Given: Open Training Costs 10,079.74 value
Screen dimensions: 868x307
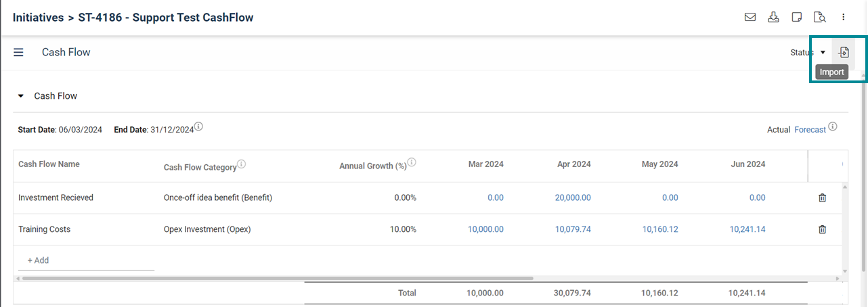Looking at the screenshot, I should (x=573, y=229).
